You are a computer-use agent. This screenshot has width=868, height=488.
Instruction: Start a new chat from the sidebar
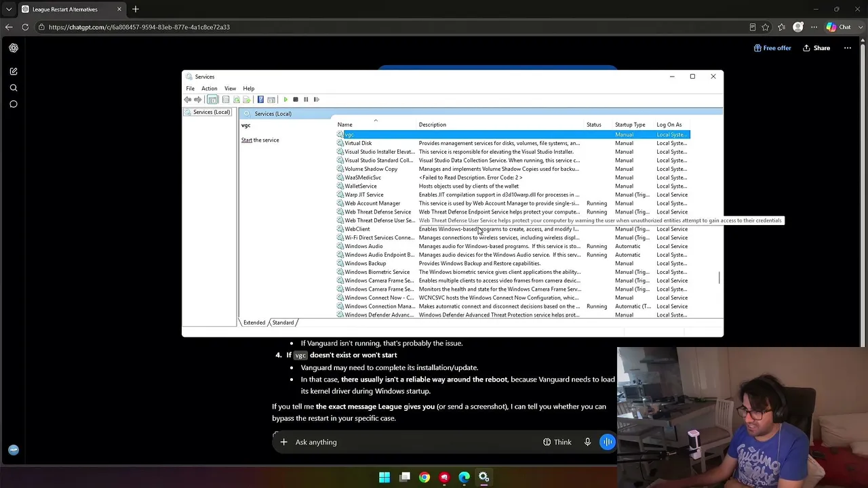pos(14,71)
